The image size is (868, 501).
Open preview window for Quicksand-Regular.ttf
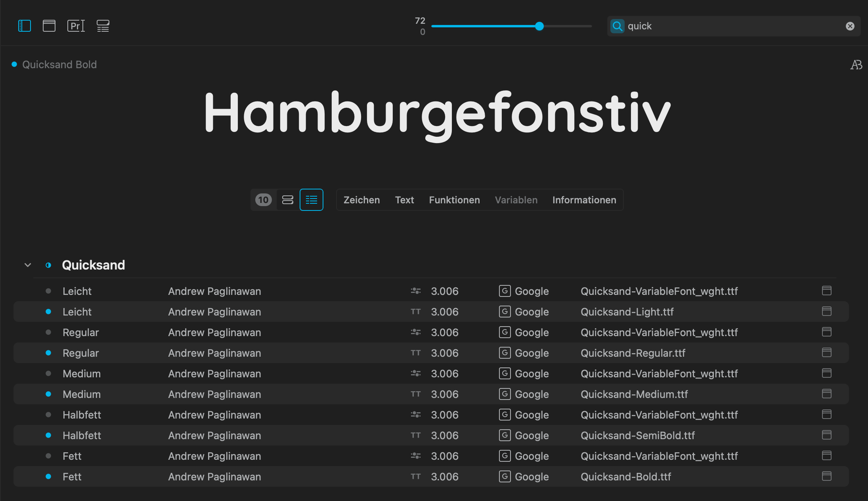coord(827,352)
